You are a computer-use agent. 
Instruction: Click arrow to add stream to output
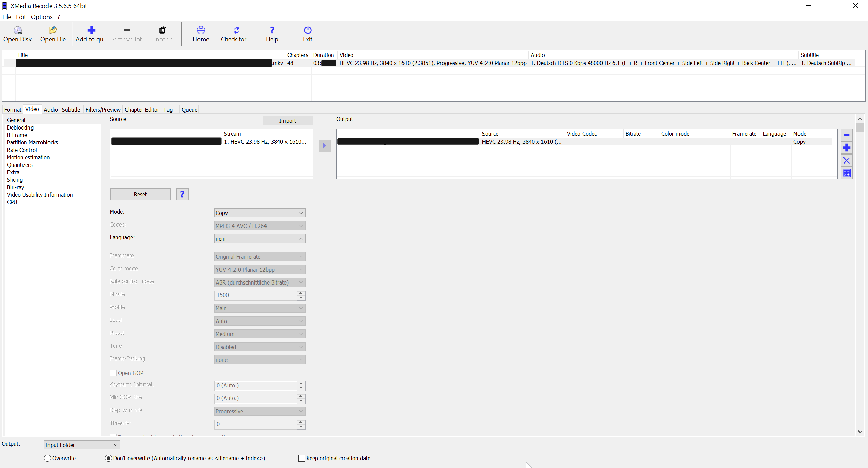tap(324, 146)
